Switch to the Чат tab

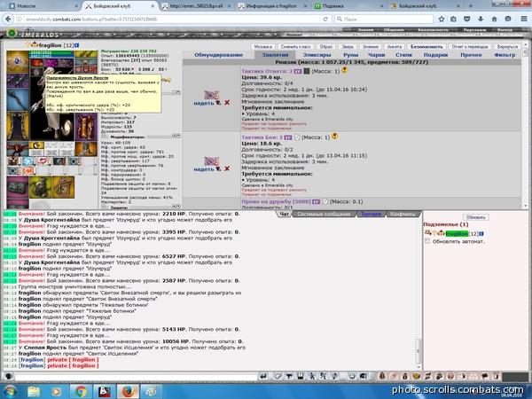(284, 214)
